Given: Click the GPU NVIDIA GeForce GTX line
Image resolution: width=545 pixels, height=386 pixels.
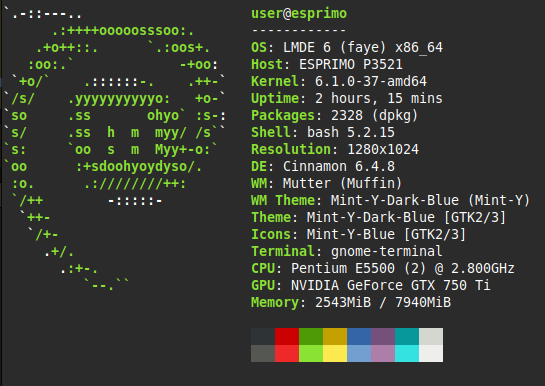Looking at the screenshot, I should 371,285.
